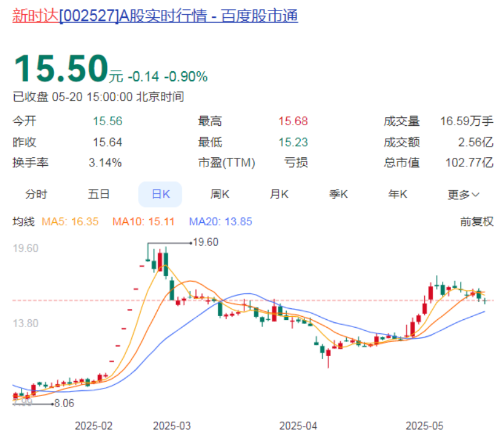Screen dimensions: 504x442
Task: Click the 换手率 value 3.14%
Action: point(106,163)
